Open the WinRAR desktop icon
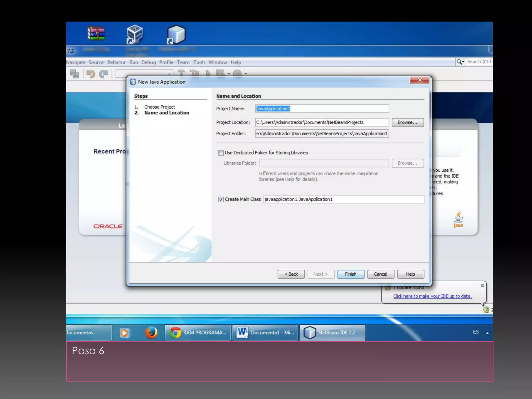The image size is (532, 399). coord(96,34)
